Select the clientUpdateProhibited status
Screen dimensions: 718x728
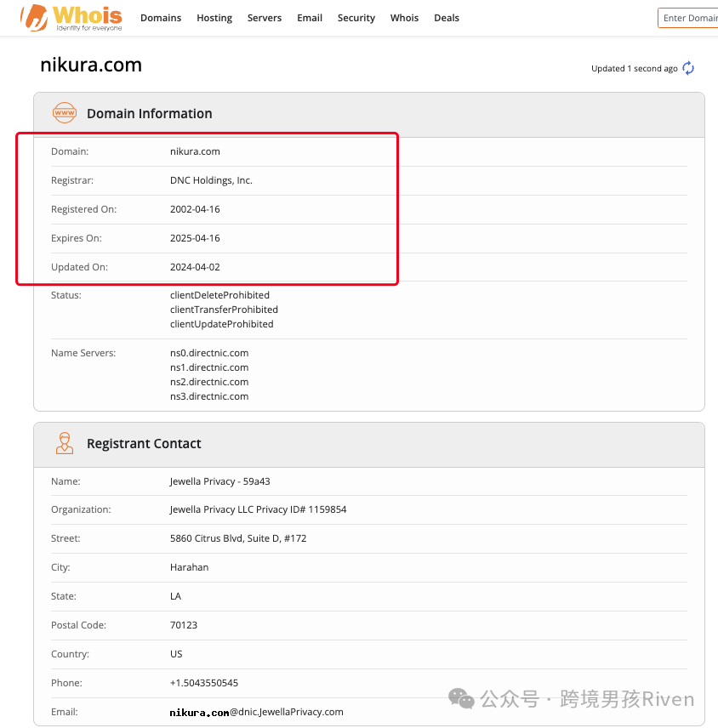(221, 324)
